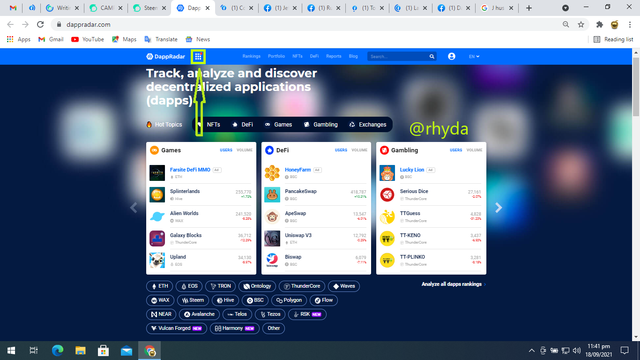The width and height of the screenshot is (640, 360).
Task: Open Galaxy Blocks icon
Action: point(157,238)
